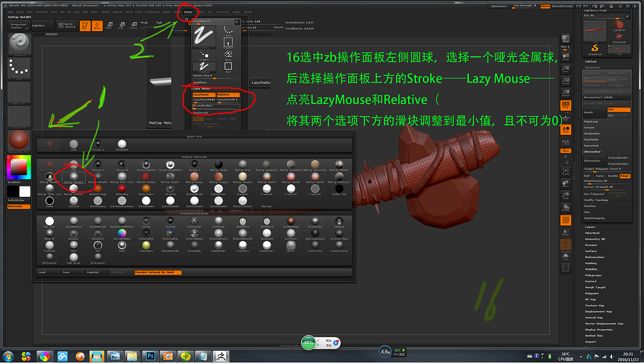This screenshot has width=644, height=364.
Task: Choose the Rect stroke type
Action: click(228, 67)
